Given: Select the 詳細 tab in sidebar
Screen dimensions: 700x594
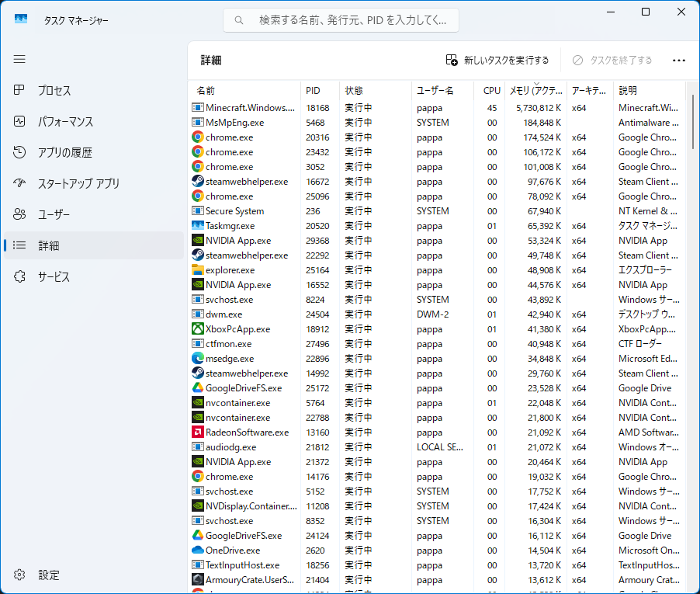Looking at the screenshot, I should point(94,245).
